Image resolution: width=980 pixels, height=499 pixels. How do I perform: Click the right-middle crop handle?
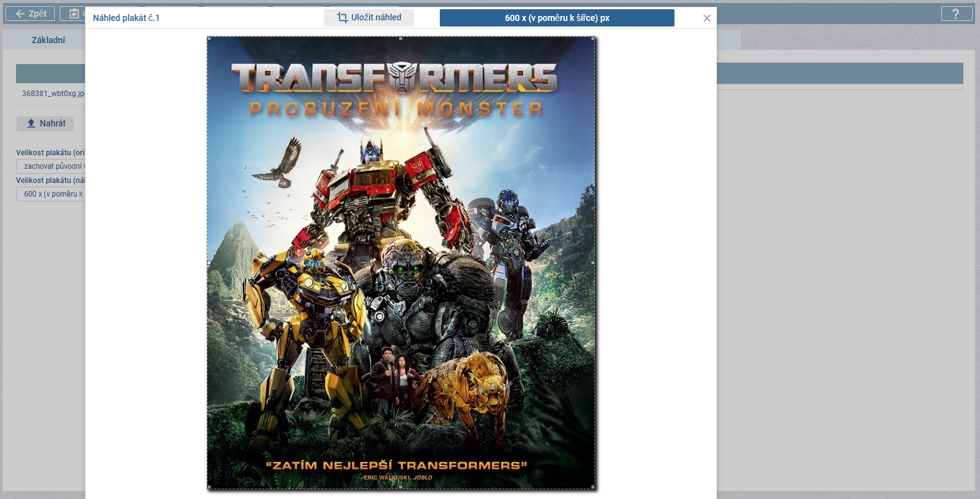pyautogui.click(x=593, y=263)
